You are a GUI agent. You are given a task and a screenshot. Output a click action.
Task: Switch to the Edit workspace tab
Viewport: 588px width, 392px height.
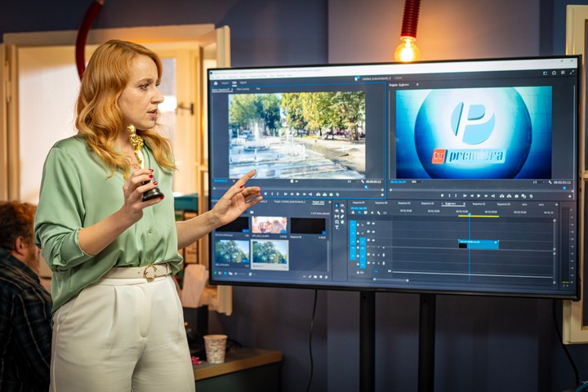coord(234,82)
